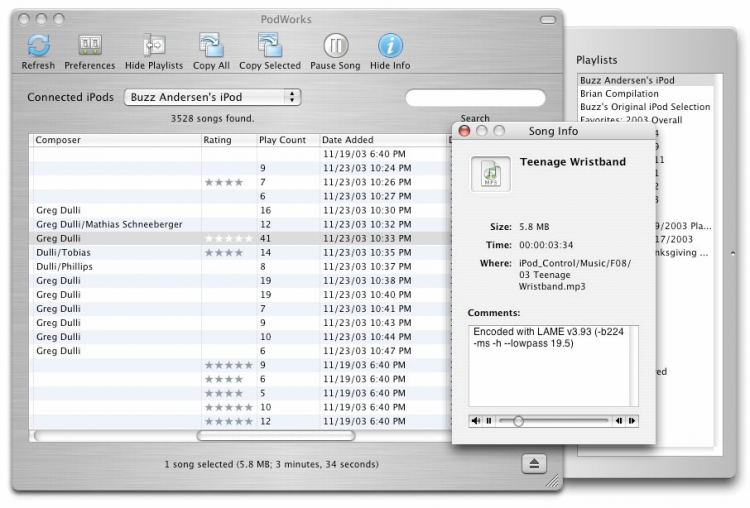Open the Connected iPods dropdown

pos(212,97)
